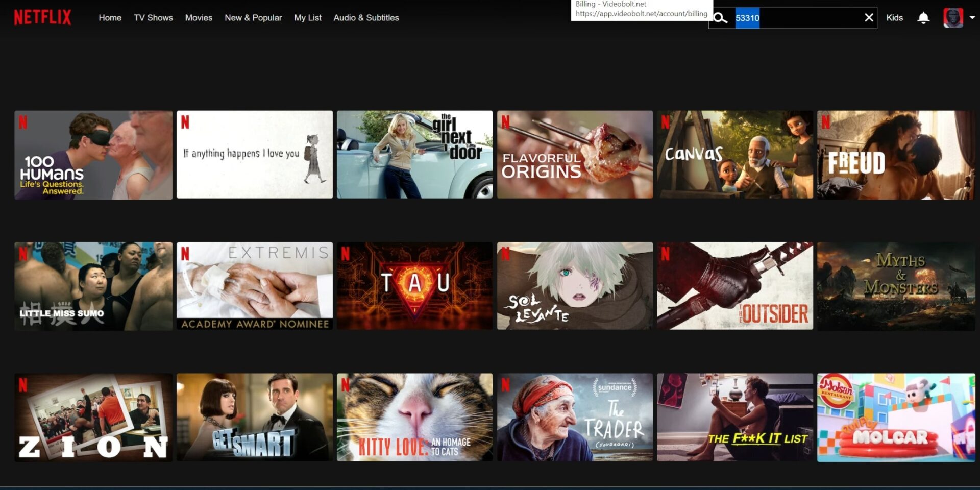Viewport: 980px width, 490px height.
Task: Switch to the TV Shows tab
Action: [x=153, y=17]
